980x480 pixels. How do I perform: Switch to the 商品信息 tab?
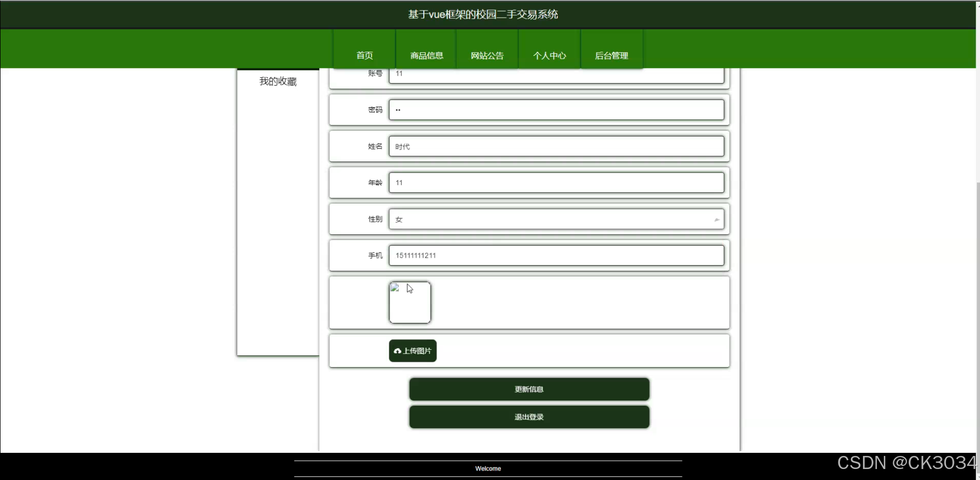425,55
